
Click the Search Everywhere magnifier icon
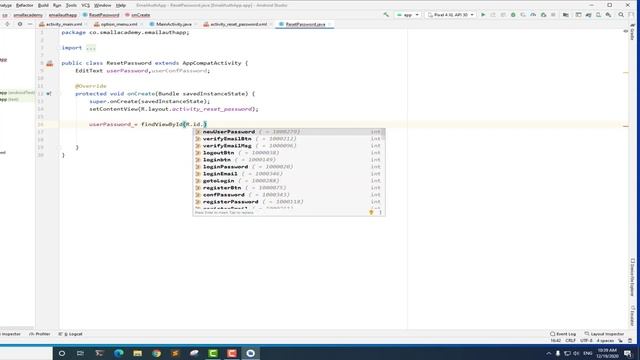(x=621, y=15)
